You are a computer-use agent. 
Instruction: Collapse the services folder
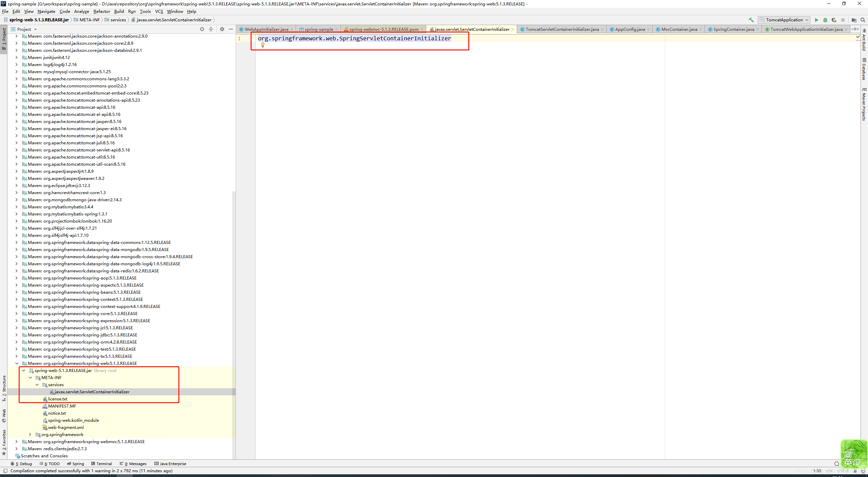[x=37, y=385]
